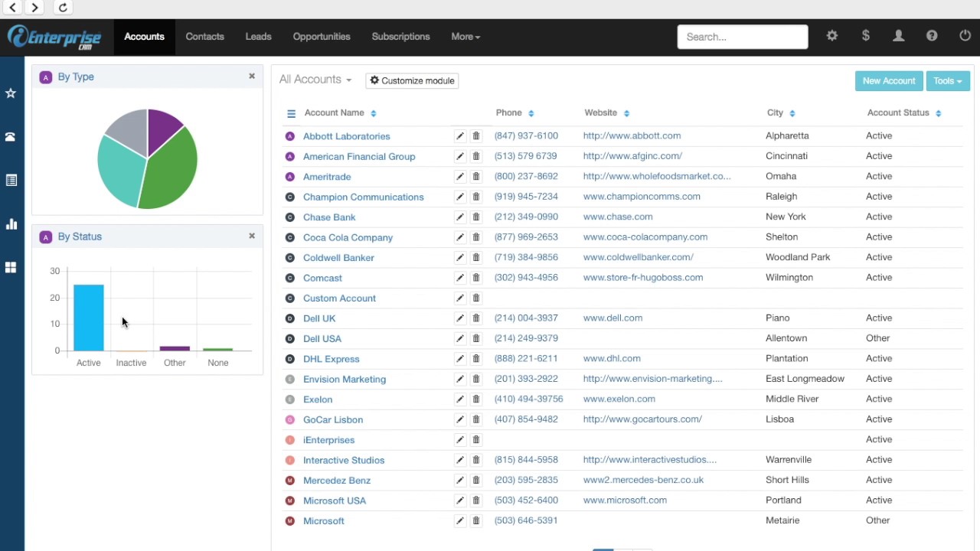The image size is (980, 551).
Task: Click the phone icon in left sidebar
Action: tap(11, 137)
